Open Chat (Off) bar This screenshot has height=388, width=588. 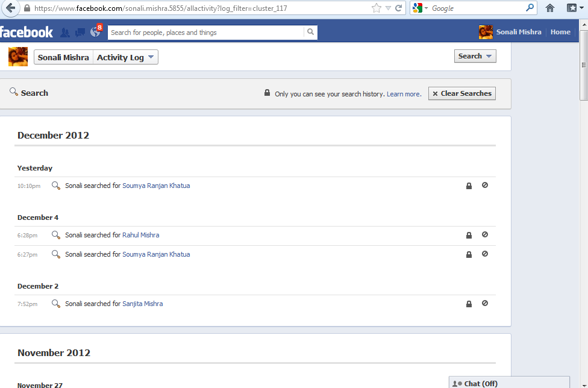coord(509,383)
